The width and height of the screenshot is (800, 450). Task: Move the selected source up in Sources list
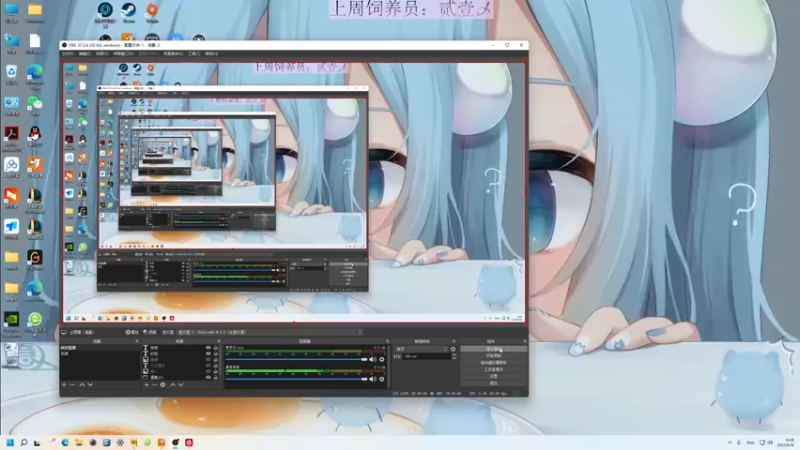[172, 385]
